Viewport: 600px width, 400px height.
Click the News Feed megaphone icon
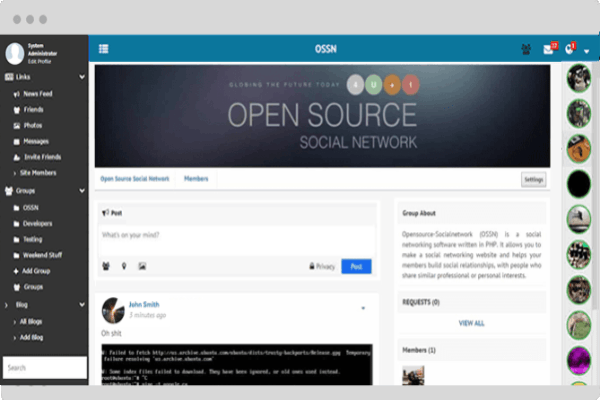pyautogui.click(x=16, y=94)
